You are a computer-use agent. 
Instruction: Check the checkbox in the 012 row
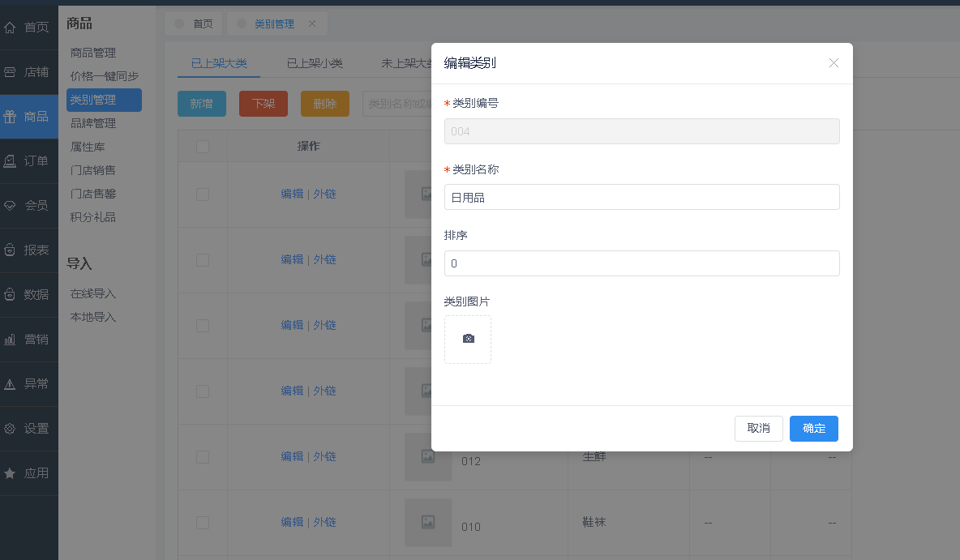(x=203, y=457)
